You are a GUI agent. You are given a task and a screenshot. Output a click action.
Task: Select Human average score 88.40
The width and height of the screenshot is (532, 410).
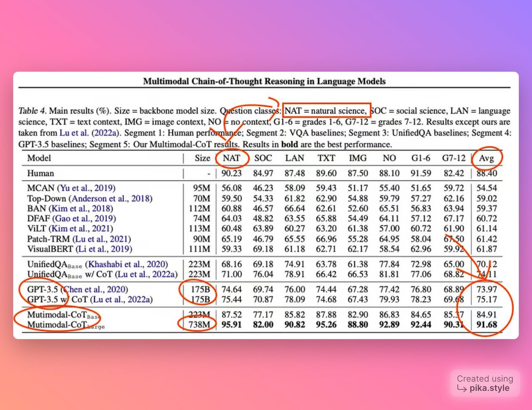click(486, 173)
